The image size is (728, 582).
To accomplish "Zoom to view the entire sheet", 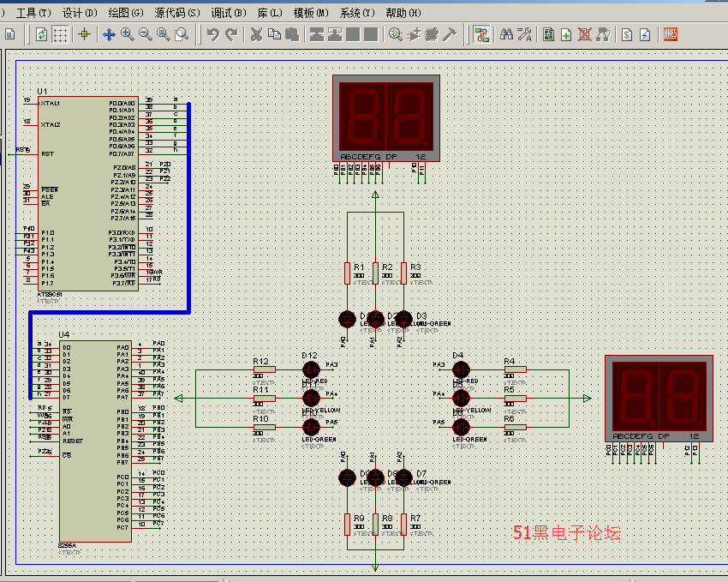I will (164, 34).
